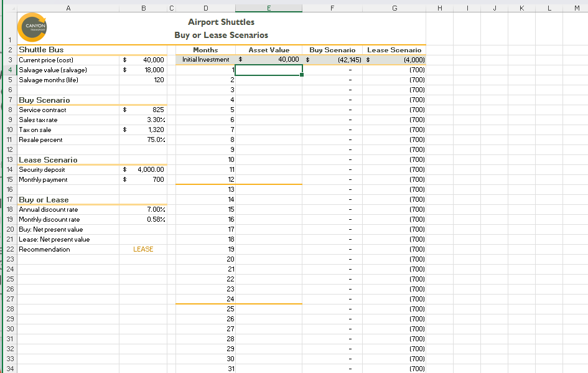Select the Lease Scenario column heading

(394, 50)
